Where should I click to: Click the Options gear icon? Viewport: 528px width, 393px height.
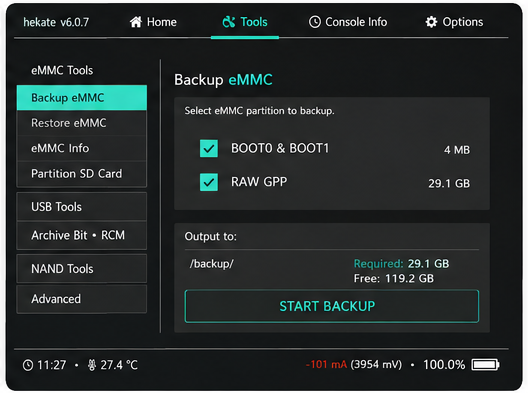click(x=431, y=22)
